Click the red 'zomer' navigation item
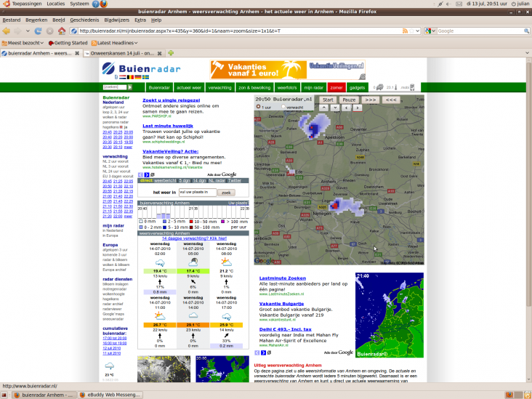This screenshot has height=399, width=532. [336, 87]
